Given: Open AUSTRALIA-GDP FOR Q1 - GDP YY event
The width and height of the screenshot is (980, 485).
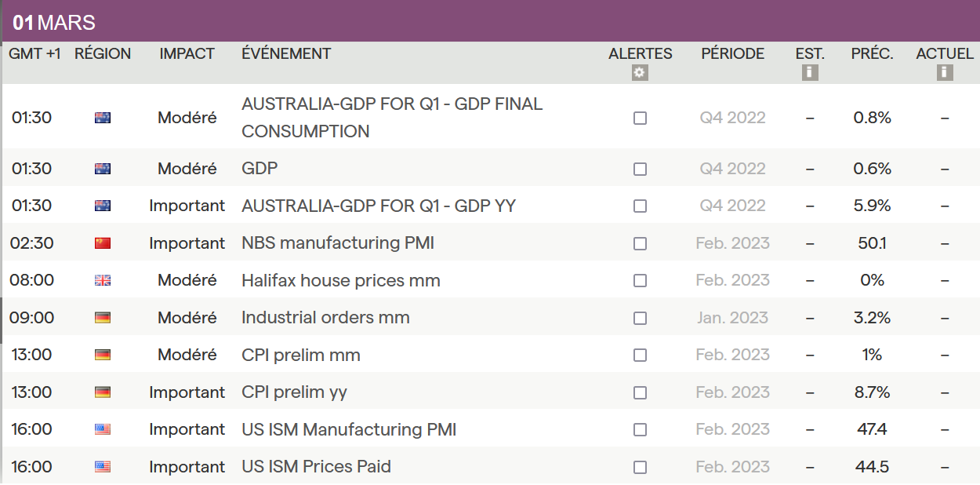Looking at the screenshot, I should (379, 206).
